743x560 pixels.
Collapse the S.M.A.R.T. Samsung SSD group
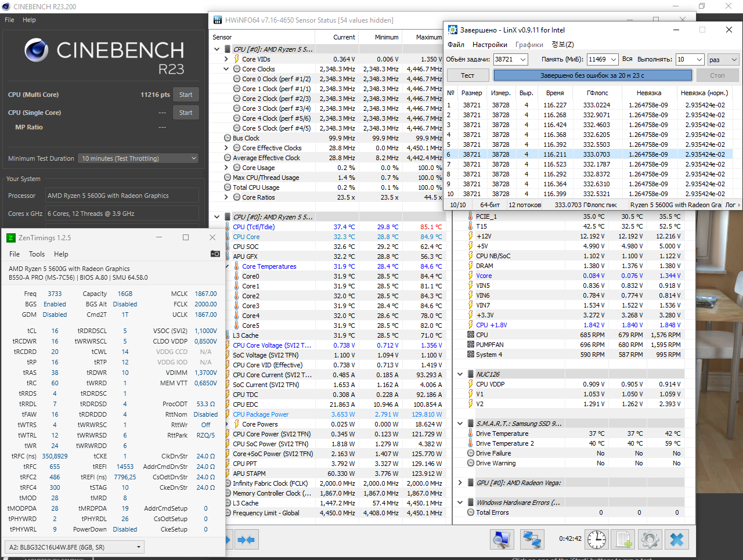coord(460,424)
